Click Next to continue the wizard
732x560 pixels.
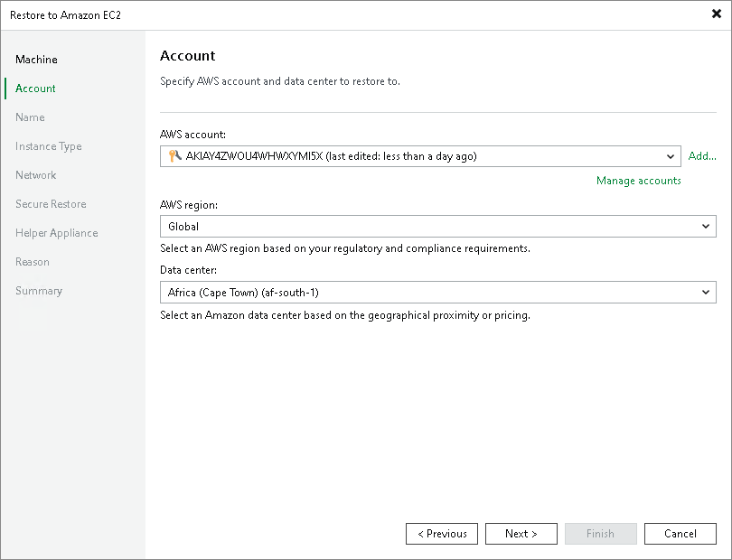click(521, 533)
